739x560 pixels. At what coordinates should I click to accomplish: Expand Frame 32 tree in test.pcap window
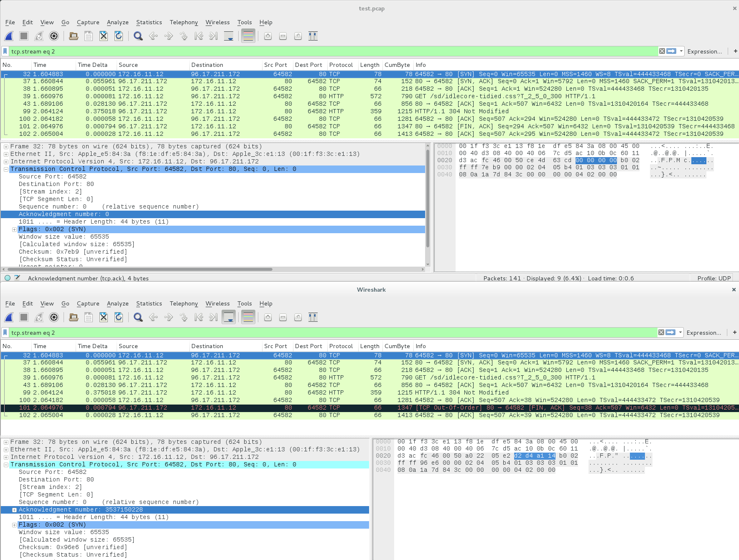pos(6,147)
